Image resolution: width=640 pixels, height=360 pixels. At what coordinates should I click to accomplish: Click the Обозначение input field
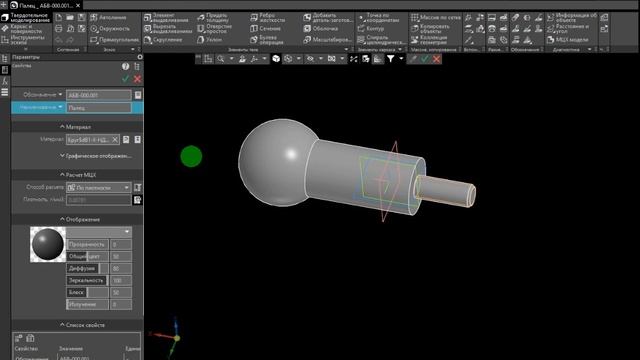coord(98,95)
